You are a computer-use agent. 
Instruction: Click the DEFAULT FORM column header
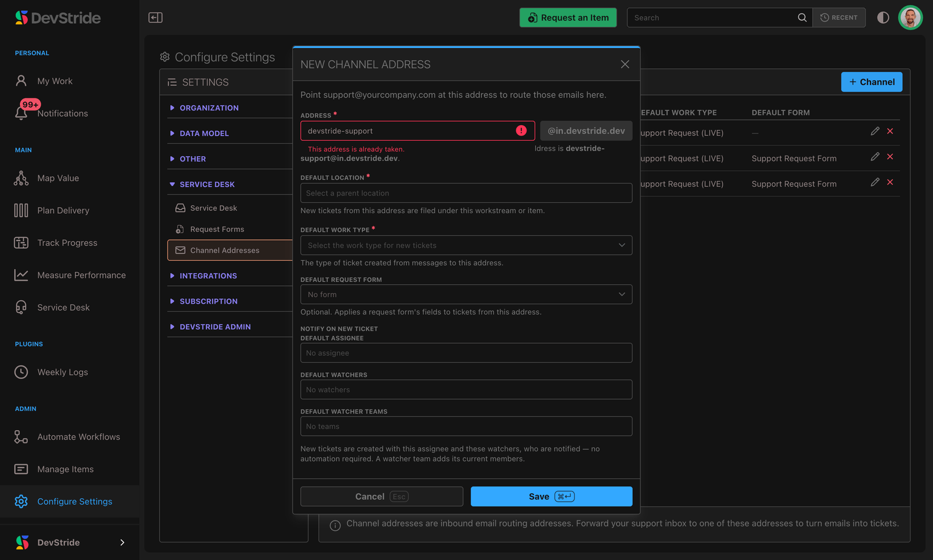click(x=781, y=112)
